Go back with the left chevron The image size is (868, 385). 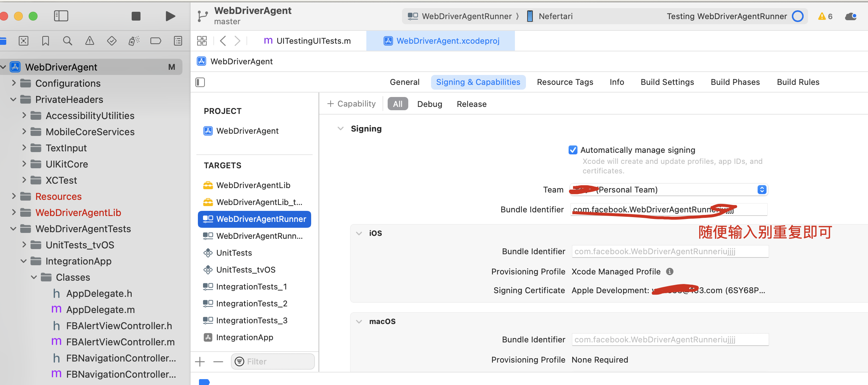[223, 41]
